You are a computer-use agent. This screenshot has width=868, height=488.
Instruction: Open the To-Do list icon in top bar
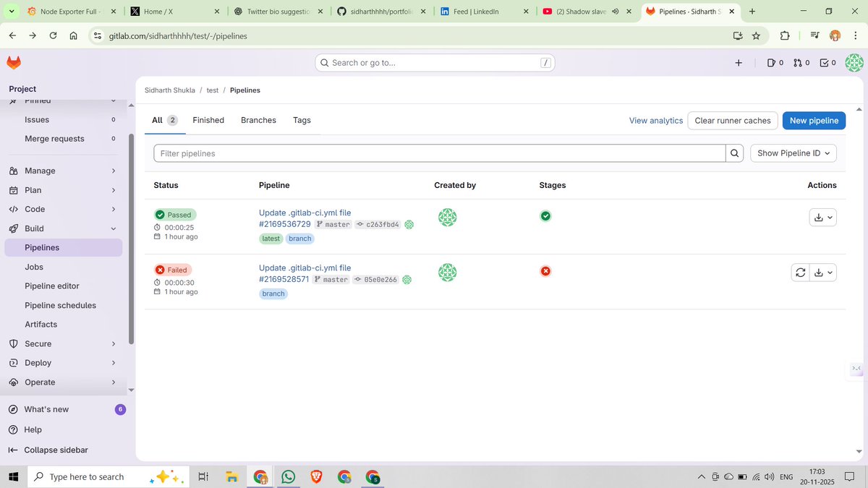pos(827,62)
